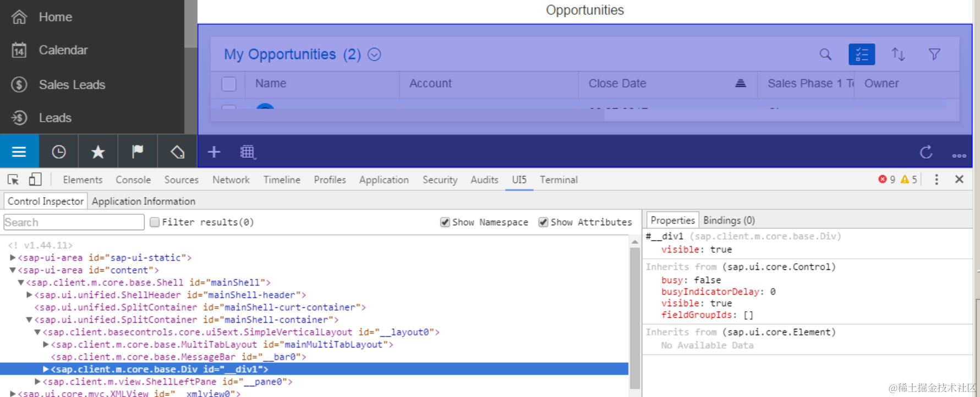This screenshot has height=397, width=980.
Task: Switch to the Sources tab
Action: click(x=181, y=180)
